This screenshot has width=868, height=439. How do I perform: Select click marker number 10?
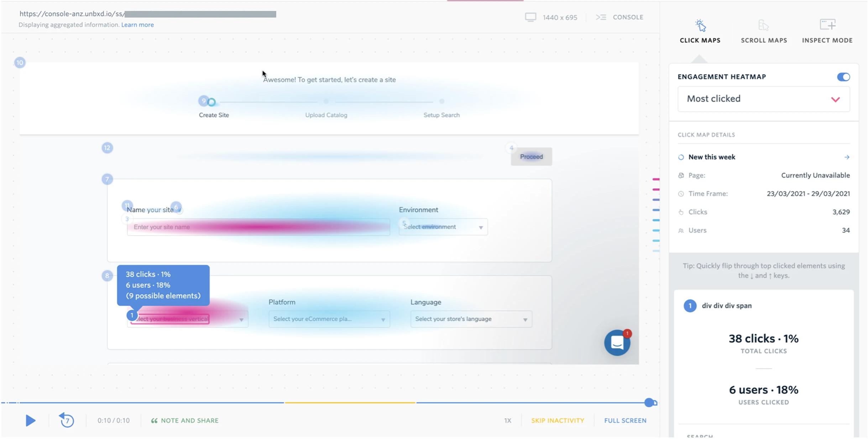coord(20,63)
